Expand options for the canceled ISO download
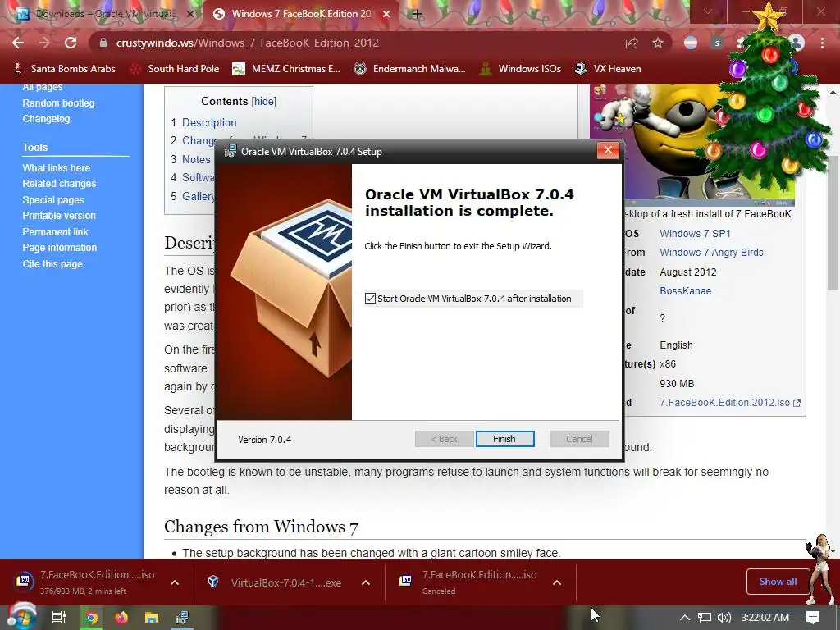Screen dimensions: 840x630 [x=557, y=582]
